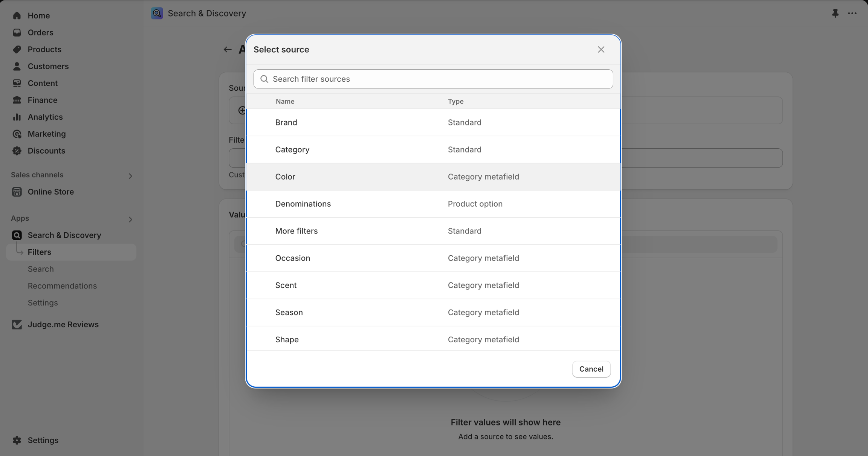Click the Judge.me Reviews app icon
This screenshot has width=868, height=456.
pyautogui.click(x=17, y=324)
